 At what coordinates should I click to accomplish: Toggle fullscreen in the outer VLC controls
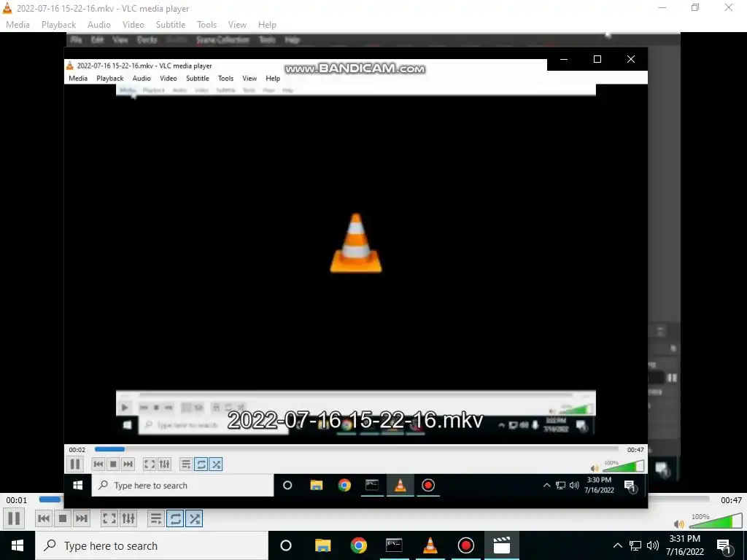pyautogui.click(x=109, y=518)
